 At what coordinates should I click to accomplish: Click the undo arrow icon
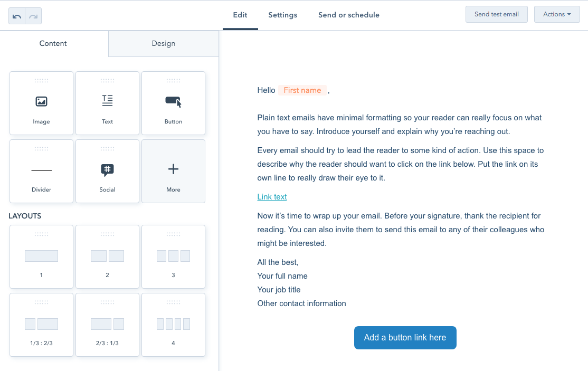click(x=17, y=16)
